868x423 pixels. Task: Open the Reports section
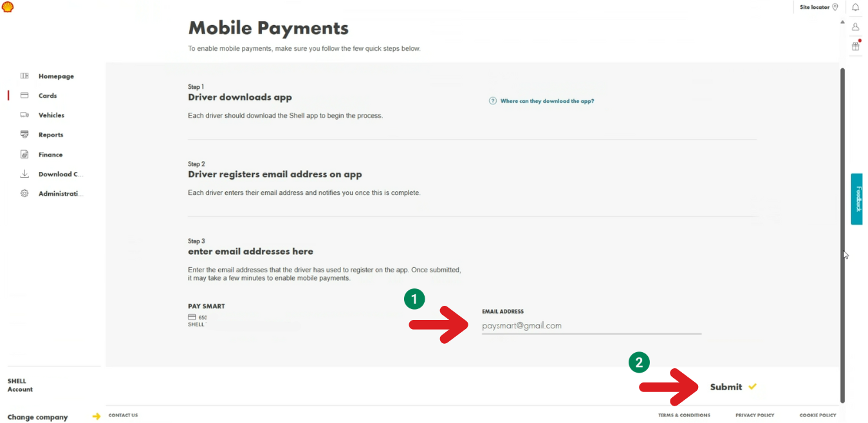(x=26, y=135)
